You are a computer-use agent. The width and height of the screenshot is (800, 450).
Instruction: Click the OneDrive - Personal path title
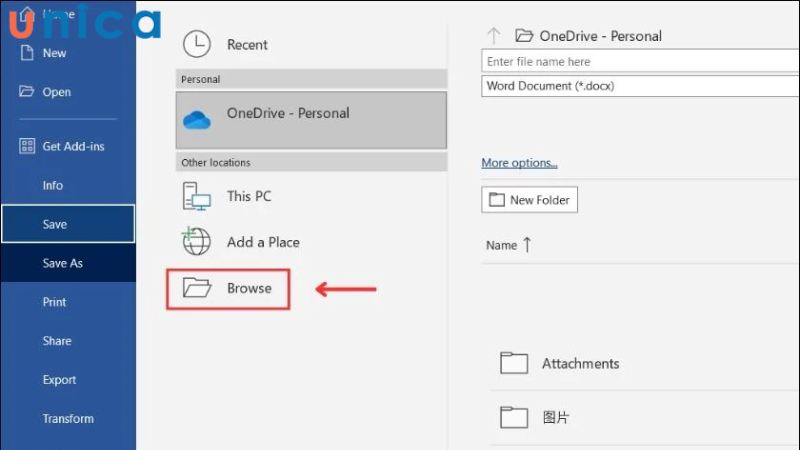point(601,36)
